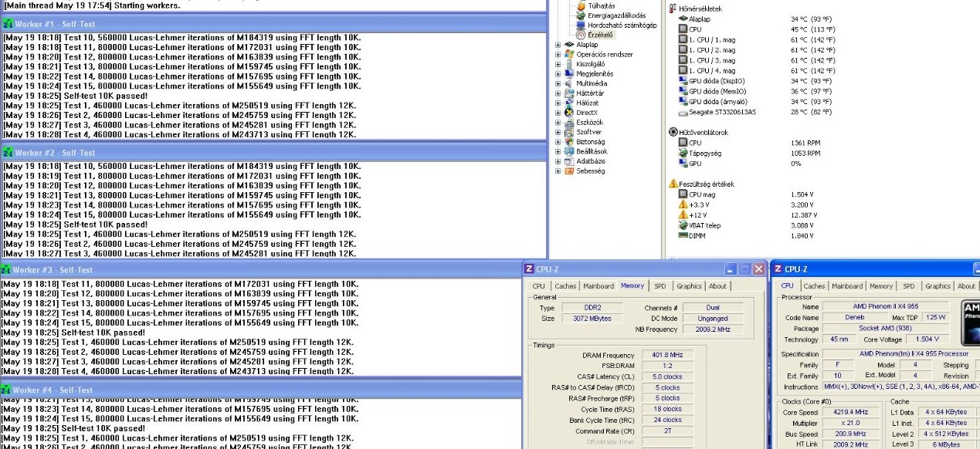Click the Prime95 icon on the Worker #1 title bar
Image resolution: width=980 pixels, height=449 pixels.
coord(6,25)
